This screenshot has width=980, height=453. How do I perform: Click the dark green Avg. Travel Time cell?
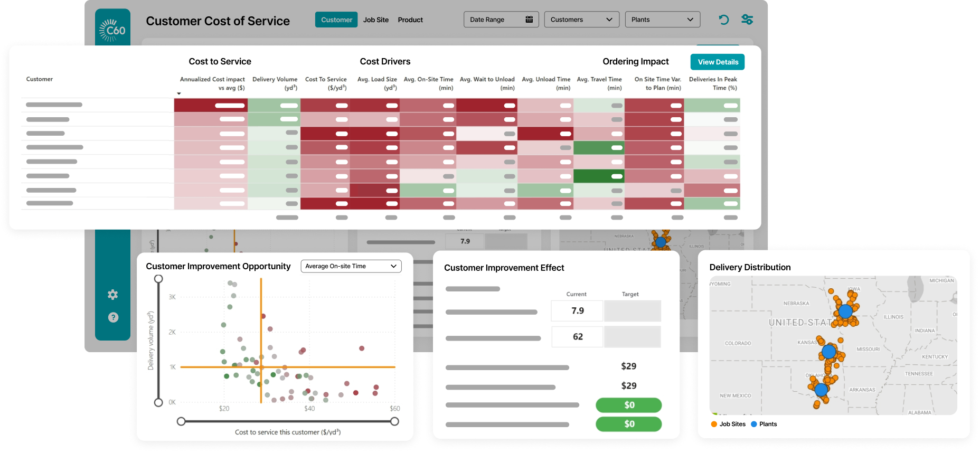point(599,176)
